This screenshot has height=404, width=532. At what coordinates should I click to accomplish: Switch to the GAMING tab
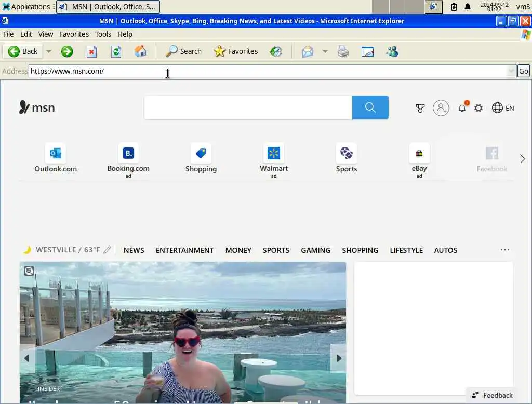[x=315, y=250]
